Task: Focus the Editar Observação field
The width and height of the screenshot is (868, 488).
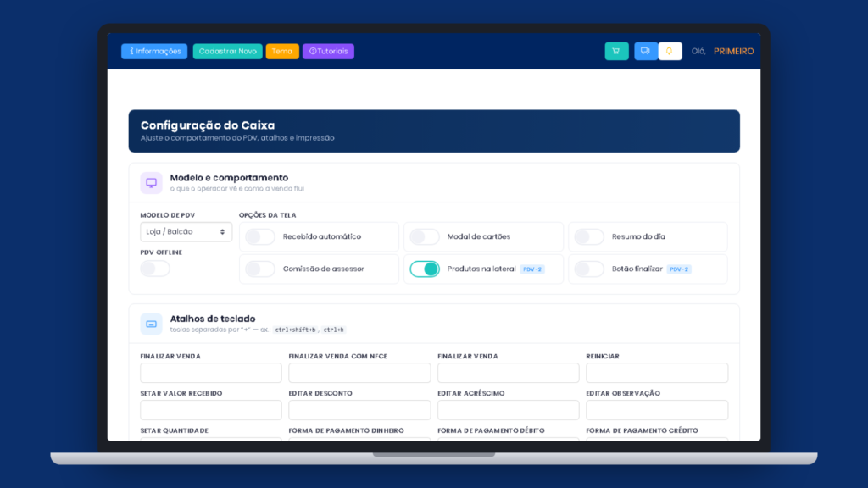Action: tap(657, 410)
